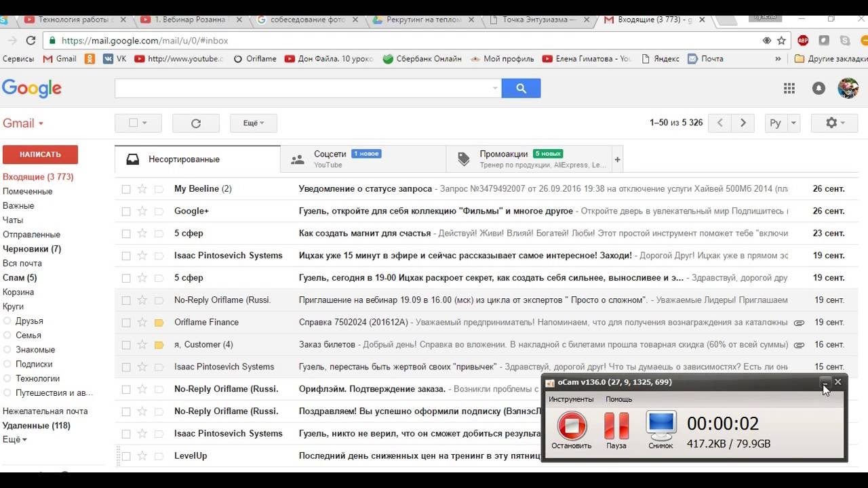Star the My Beeline message

142,189
